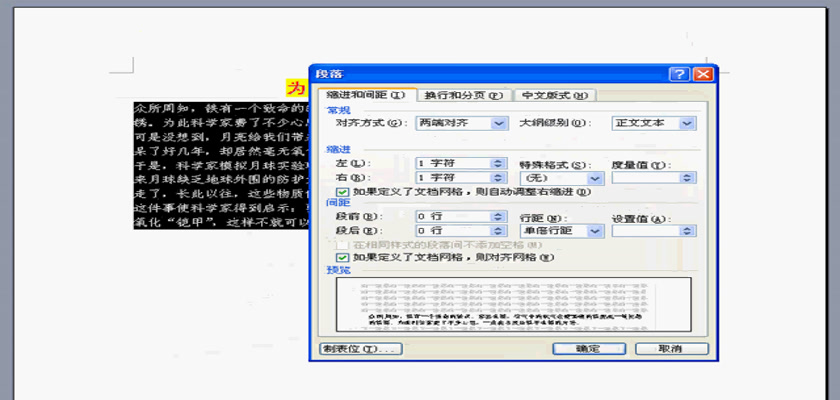
Task: Click the document line starting 众所周知
Action: coord(221,108)
